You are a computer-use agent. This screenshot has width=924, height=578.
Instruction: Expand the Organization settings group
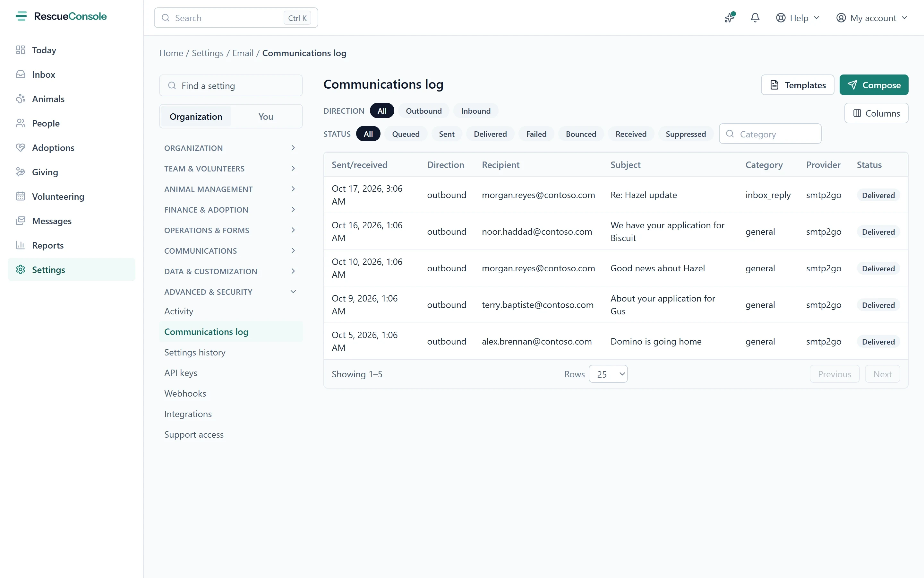point(231,148)
